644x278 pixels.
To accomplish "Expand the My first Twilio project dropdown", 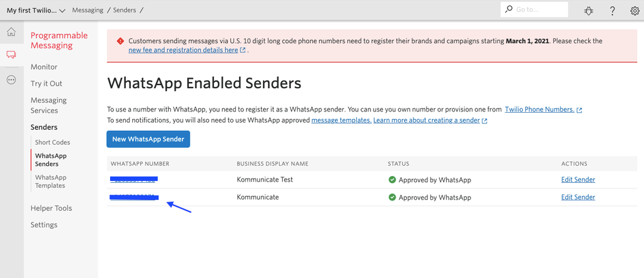I will pos(36,10).
